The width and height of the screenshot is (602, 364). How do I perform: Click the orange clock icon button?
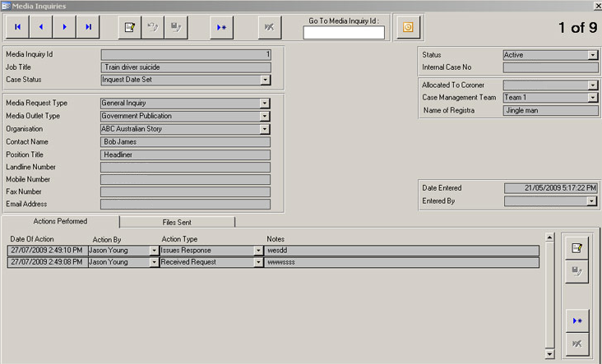[408, 27]
